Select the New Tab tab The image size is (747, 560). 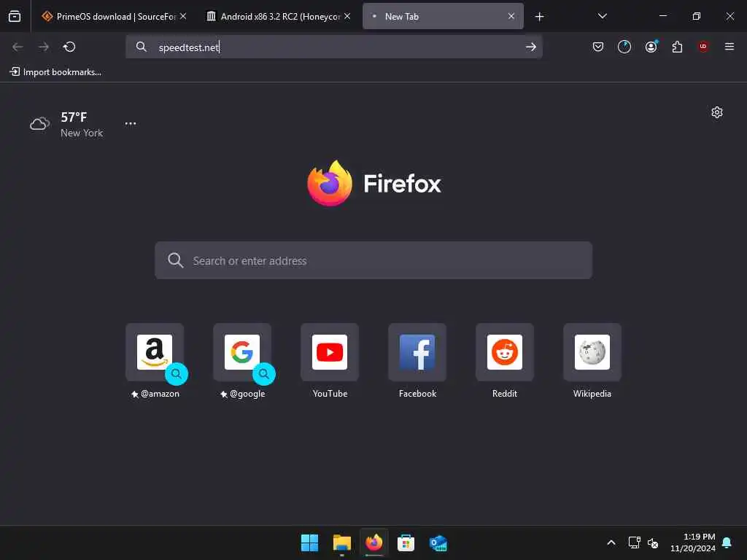(x=443, y=16)
